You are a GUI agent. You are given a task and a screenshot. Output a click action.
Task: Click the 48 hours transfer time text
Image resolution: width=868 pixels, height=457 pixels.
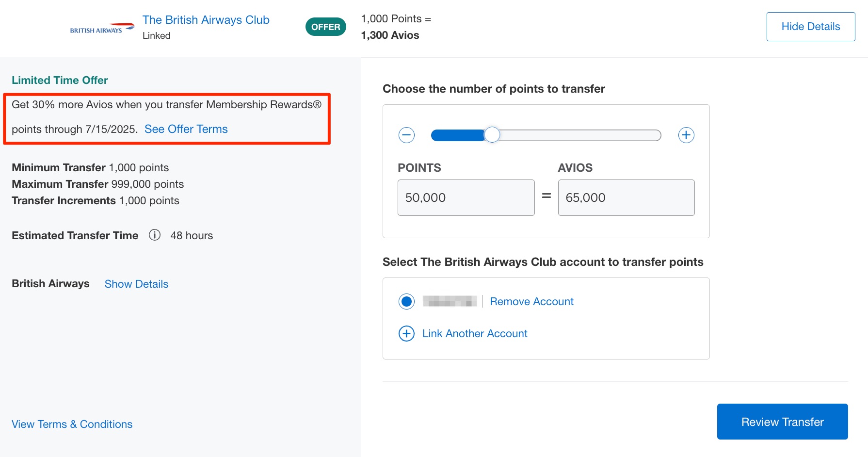[x=192, y=235]
